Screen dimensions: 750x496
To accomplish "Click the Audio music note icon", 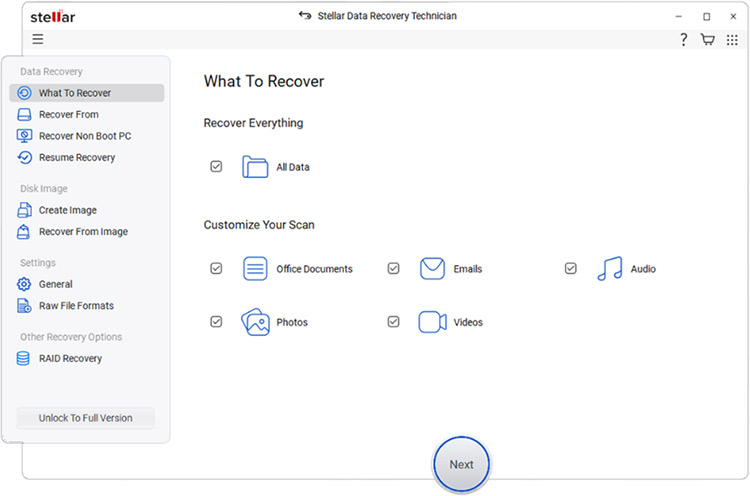I will point(609,269).
